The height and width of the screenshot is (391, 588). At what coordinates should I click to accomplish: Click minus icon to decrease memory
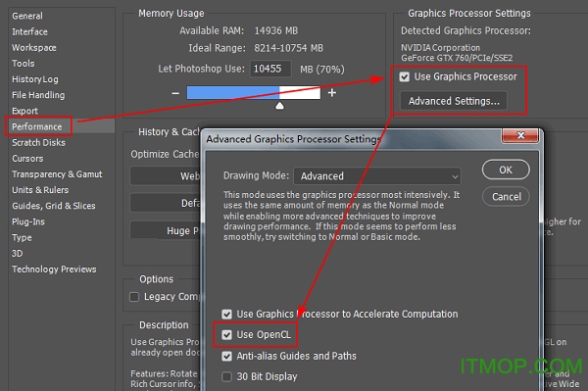click(x=175, y=93)
